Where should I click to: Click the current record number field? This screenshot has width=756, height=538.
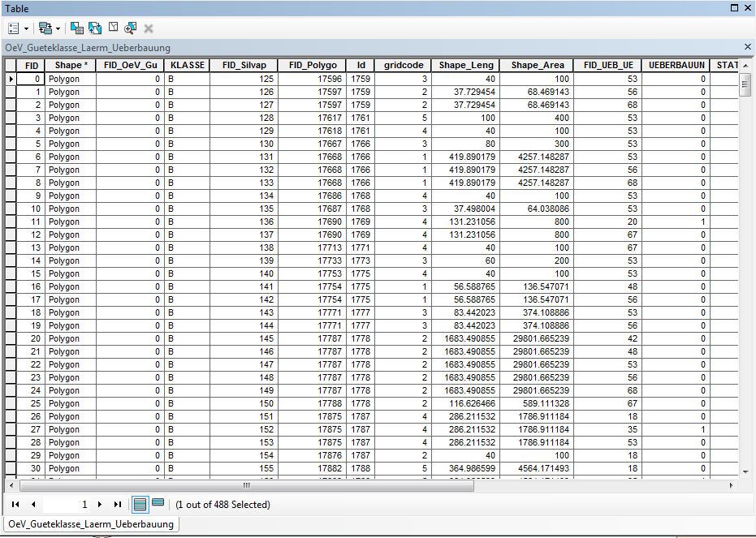pos(67,504)
